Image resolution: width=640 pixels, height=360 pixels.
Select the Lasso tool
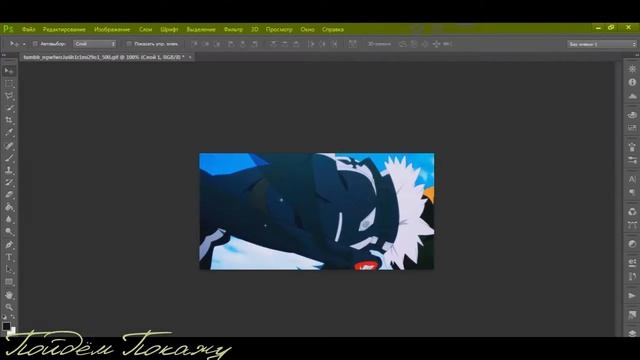(x=9, y=96)
